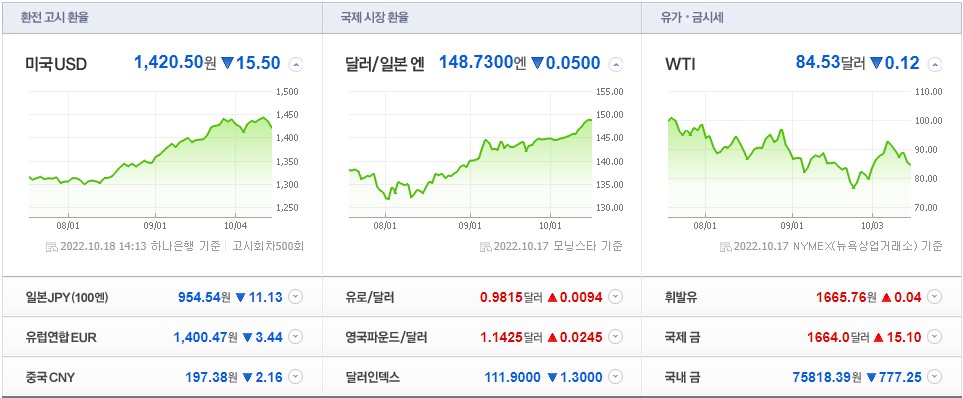Screen dimensions: 963x398
Task: Expand the 달러인덱스 row arrow
Action: 615,377
